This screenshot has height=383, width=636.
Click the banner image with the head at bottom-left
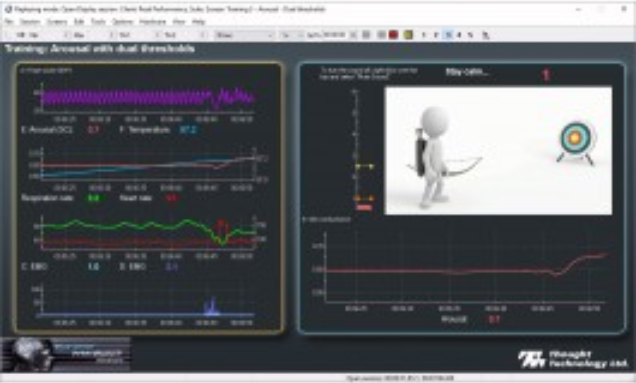click(x=66, y=355)
